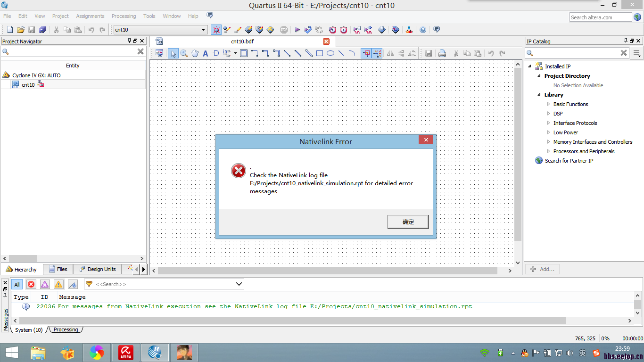Expand the Interface Protocols category
This screenshot has height=362, width=644.
548,123
